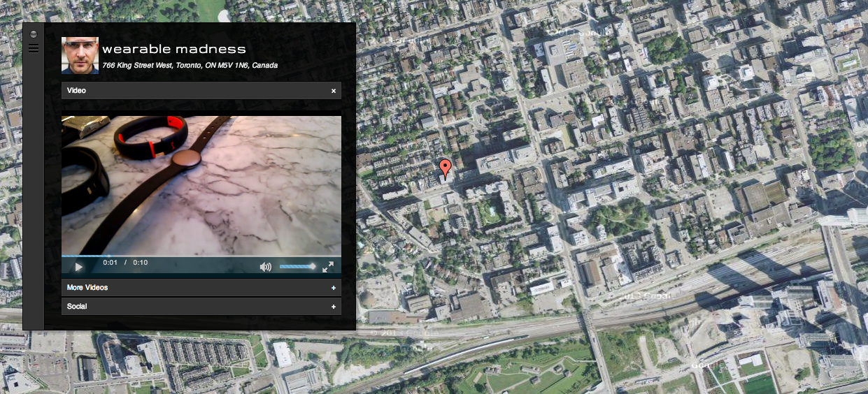Enter fullscreen using the expand arrows icon
Viewport: 868px width, 394px height.
[x=327, y=267]
